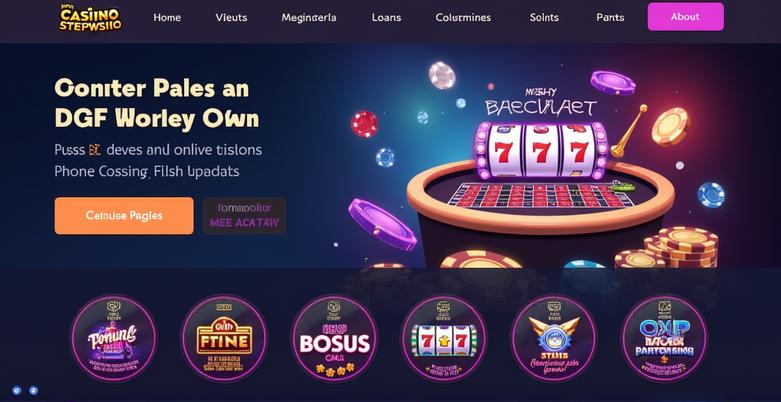Screen dimensions: 781x402
Task: Select the OKP partnering circle icon
Action: pos(664,339)
